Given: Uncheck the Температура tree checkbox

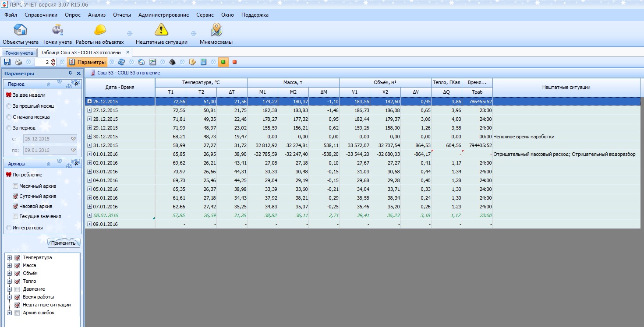Looking at the screenshot, I should 17,258.
